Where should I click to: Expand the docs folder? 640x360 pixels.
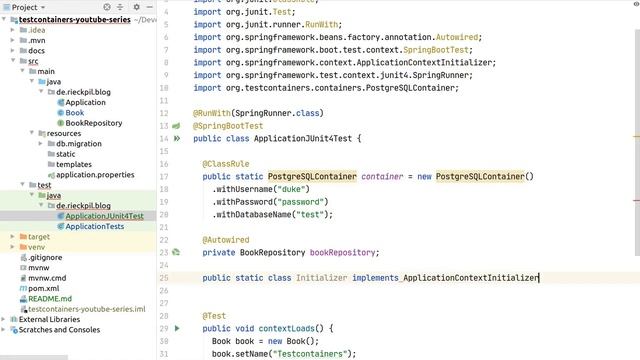[13, 51]
